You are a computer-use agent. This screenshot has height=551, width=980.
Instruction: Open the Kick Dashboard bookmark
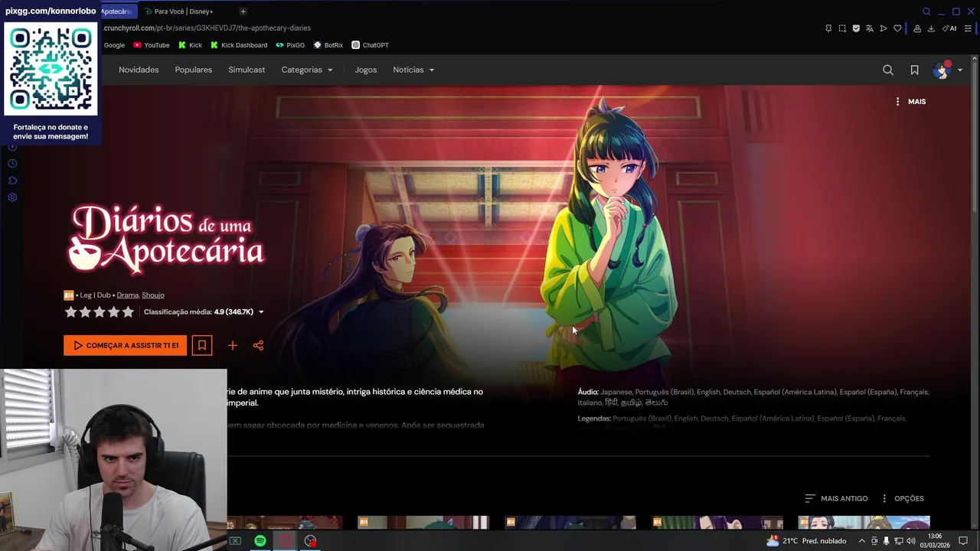[239, 45]
